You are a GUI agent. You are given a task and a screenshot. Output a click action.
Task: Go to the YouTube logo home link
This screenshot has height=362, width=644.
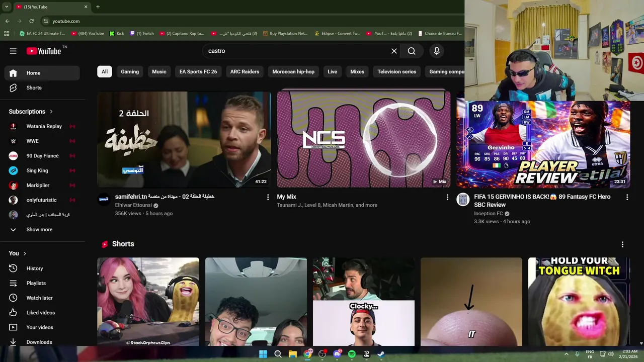click(44, 51)
